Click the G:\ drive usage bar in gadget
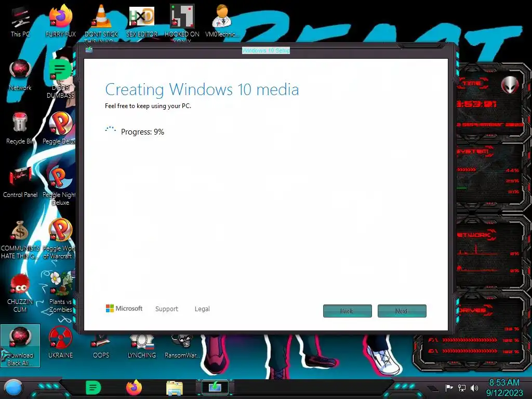Image resolution: width=532 pixels, height=399 pixels. [470, 351]
